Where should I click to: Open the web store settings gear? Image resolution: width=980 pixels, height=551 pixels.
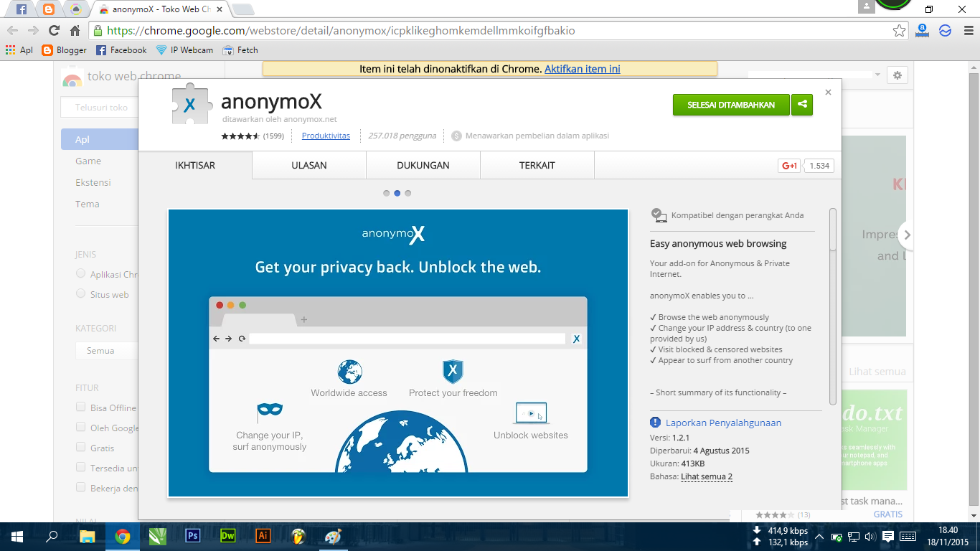tap(897, 75)
